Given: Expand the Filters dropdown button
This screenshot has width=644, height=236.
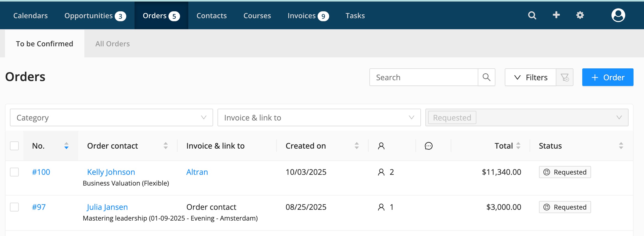Looking at the screenshot, I should point(530,77).
